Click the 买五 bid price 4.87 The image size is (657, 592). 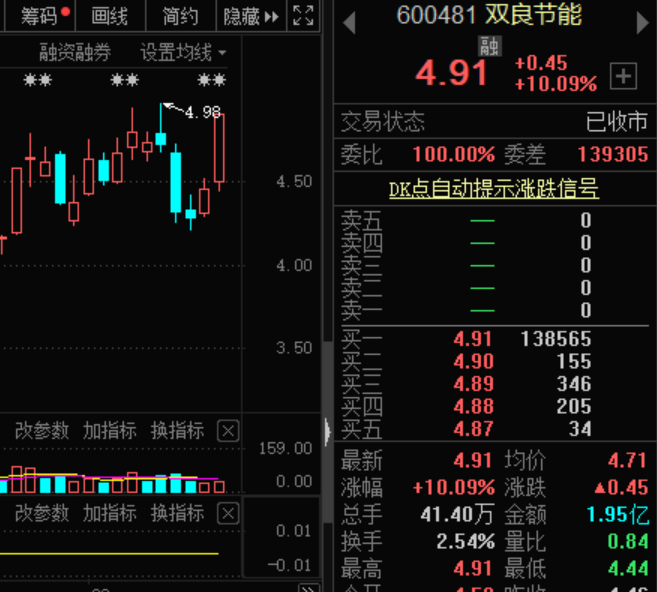click(473, 429)
